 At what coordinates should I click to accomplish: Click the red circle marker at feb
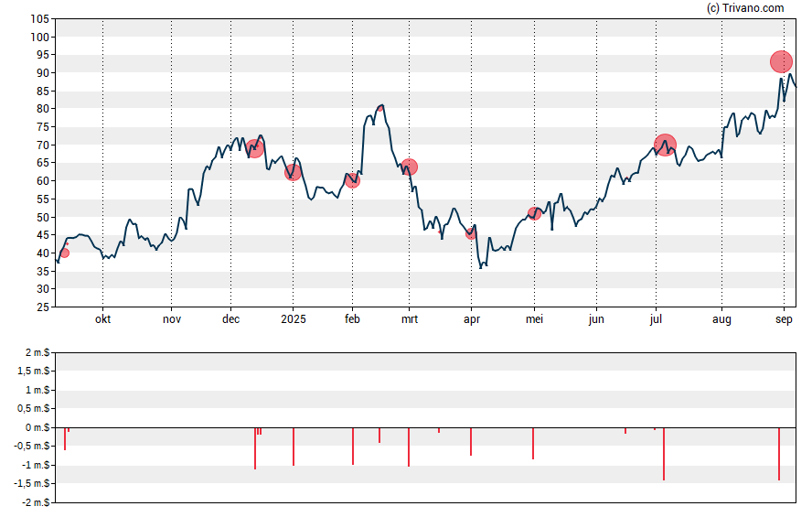tap(352, 181)
